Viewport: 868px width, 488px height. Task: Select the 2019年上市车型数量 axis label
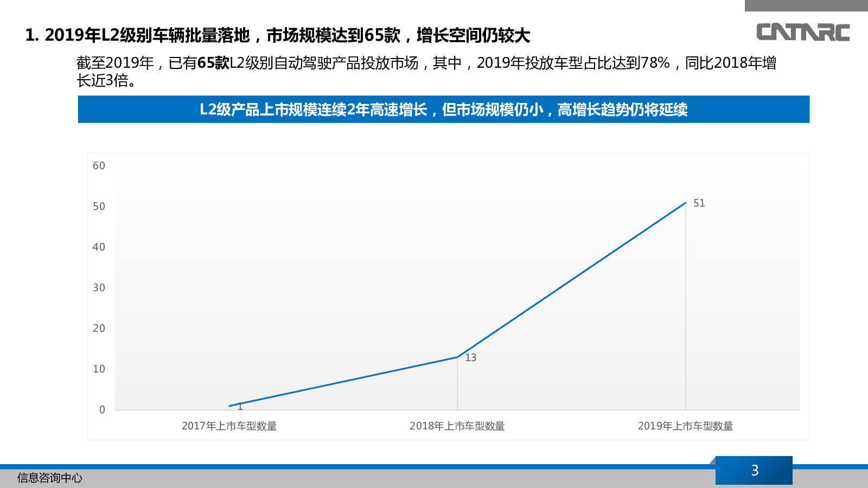tap(686, 426)
